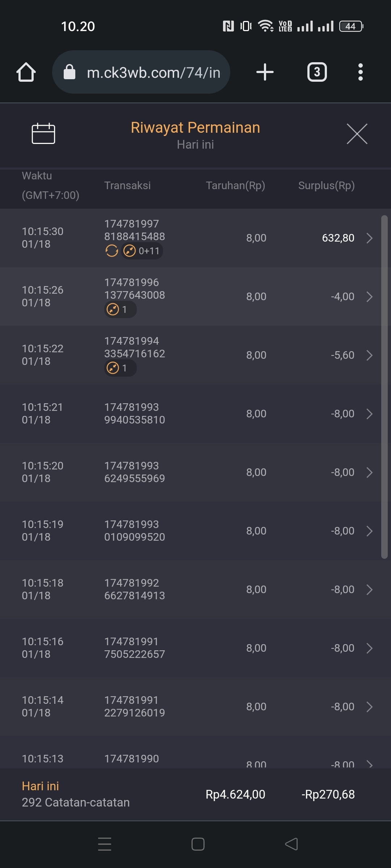Tap the browser home icon
This screenshot has width=391, height=868.
tap(26, 72)
